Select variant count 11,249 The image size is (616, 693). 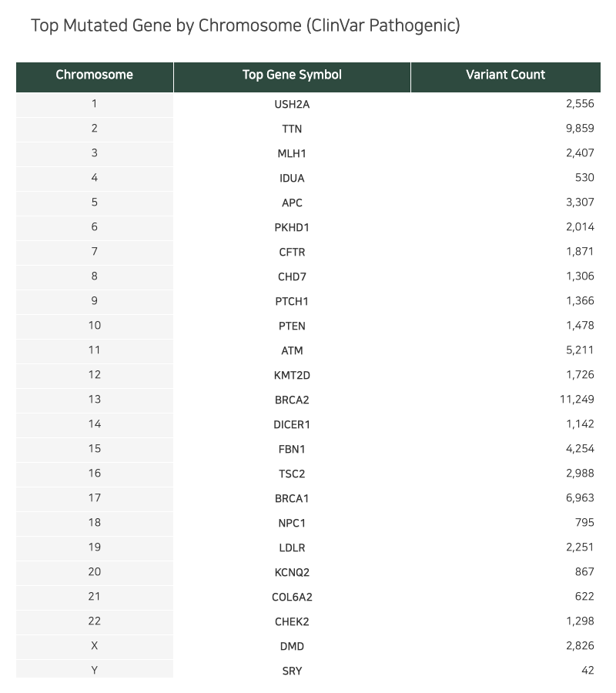(x=577, y=400)
